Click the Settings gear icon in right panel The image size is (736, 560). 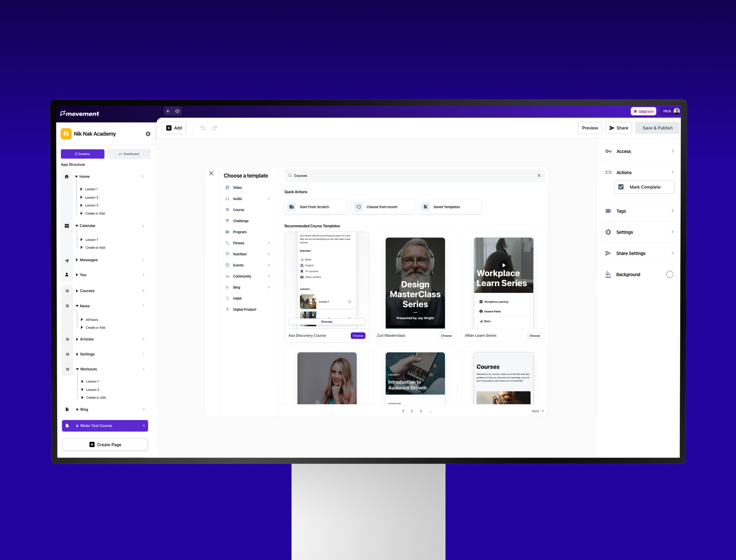(x=608, y=232)
